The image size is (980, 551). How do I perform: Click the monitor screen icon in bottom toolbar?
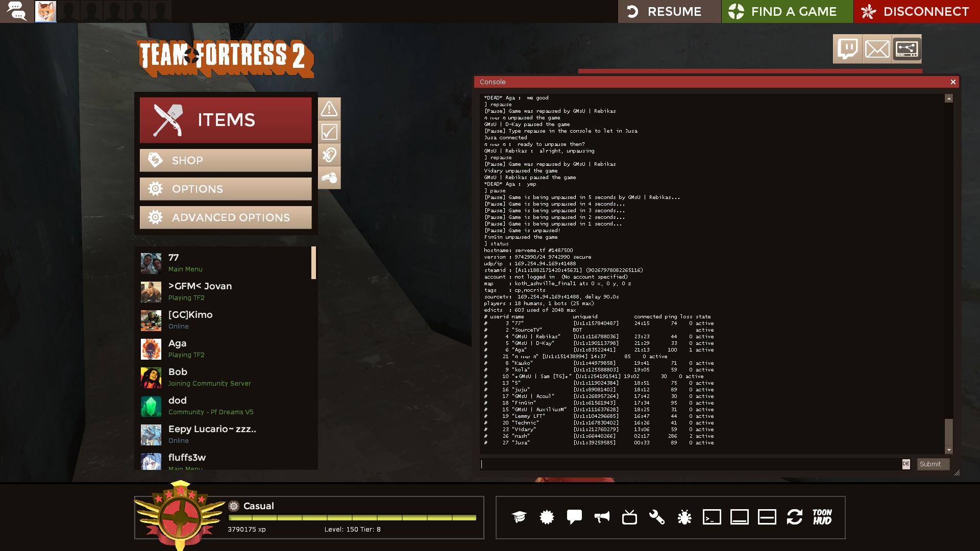[x=740, y=517]
